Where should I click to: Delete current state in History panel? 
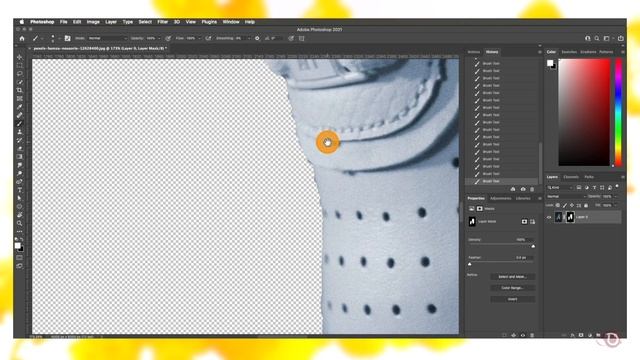click(x=532, y=189)
